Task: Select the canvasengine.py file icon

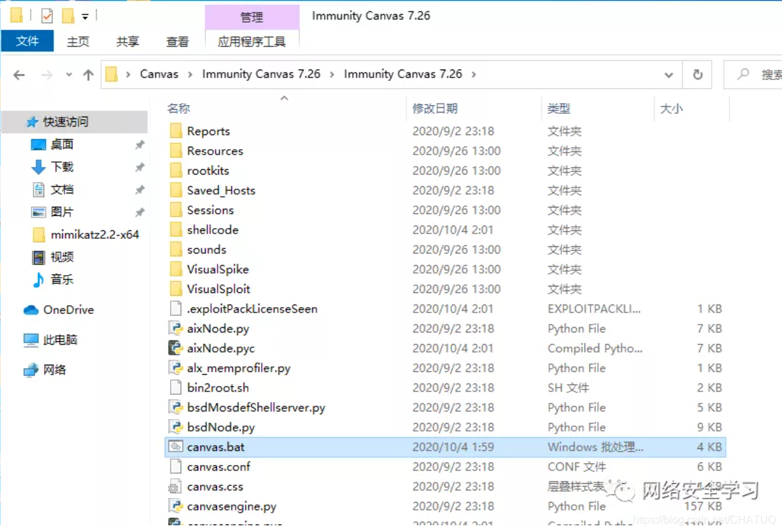Action: click(175, 506)
